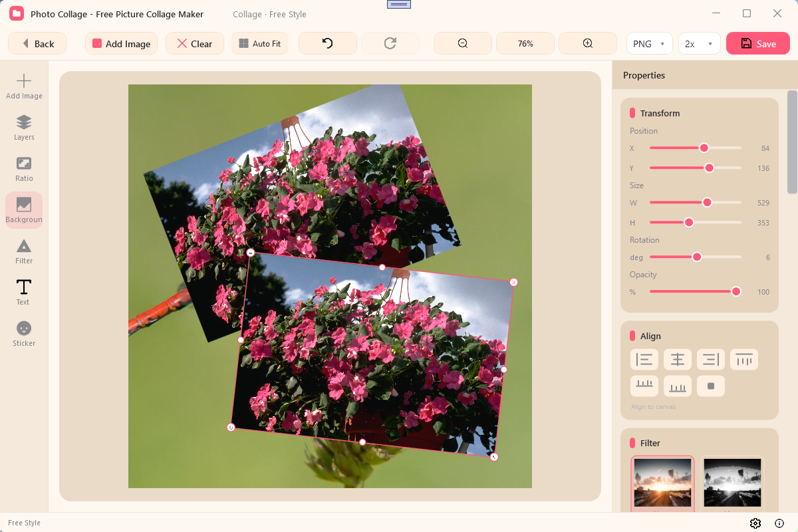The height and width of the screenshot is (532, 798).
Task: Click the 76% zoom level button
Action: point(525,43)
